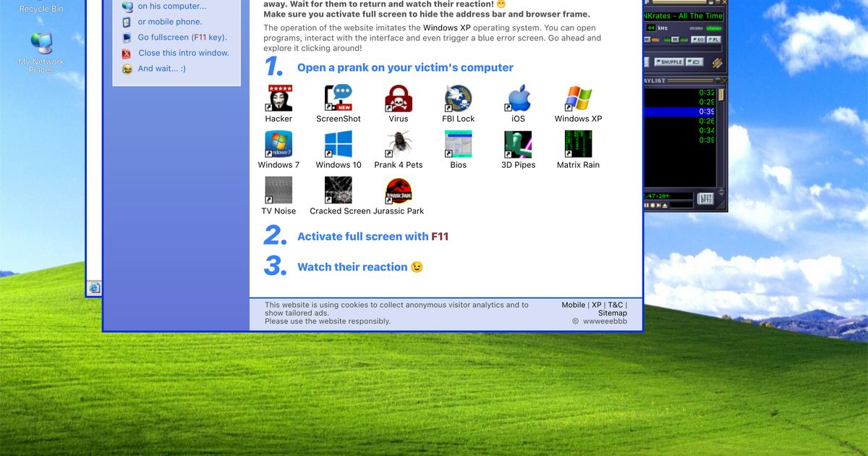Viewport: 868px width, 456px height.
Task: Open LIST OPTS menu in Winamp playlist
Action: point(706,198)
